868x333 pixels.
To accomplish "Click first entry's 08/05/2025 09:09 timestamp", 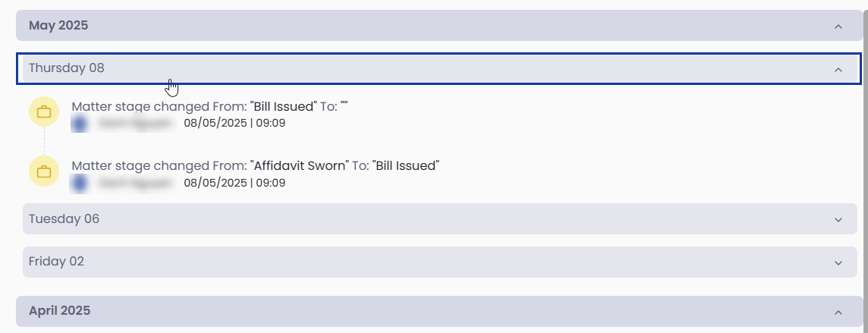I will click(234, 123).
